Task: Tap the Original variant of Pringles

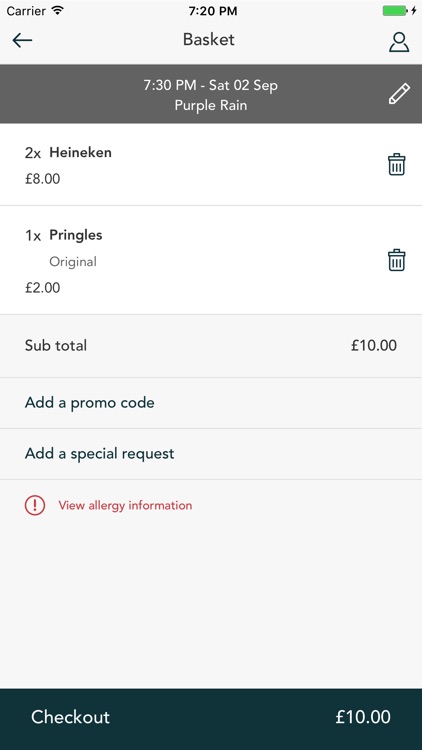Action: pos(73,262)
